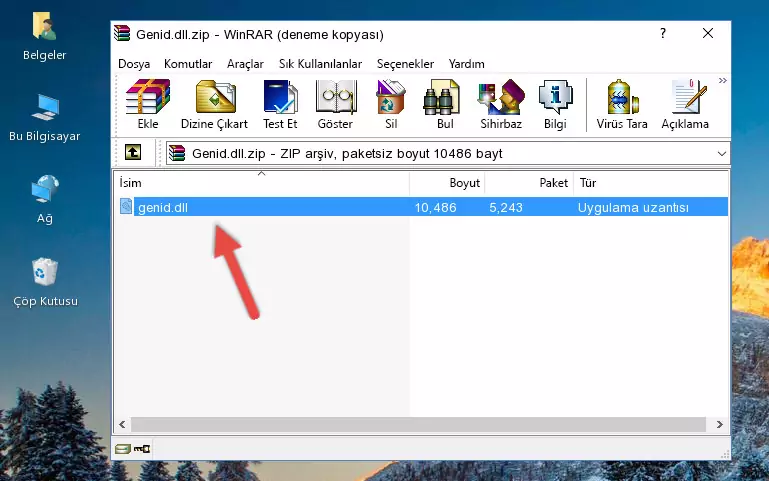
Task: Open the Sık Kullanılanlar menu
Action: click(320, 64)
